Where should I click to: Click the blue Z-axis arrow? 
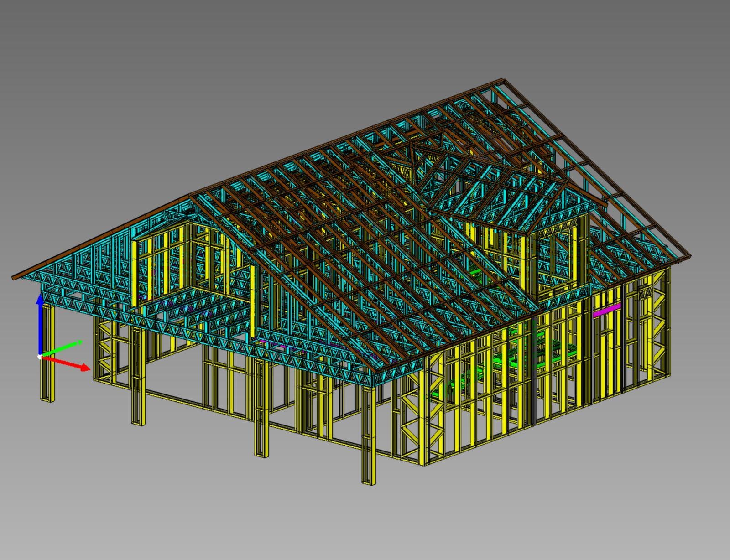tap(40, 319)
